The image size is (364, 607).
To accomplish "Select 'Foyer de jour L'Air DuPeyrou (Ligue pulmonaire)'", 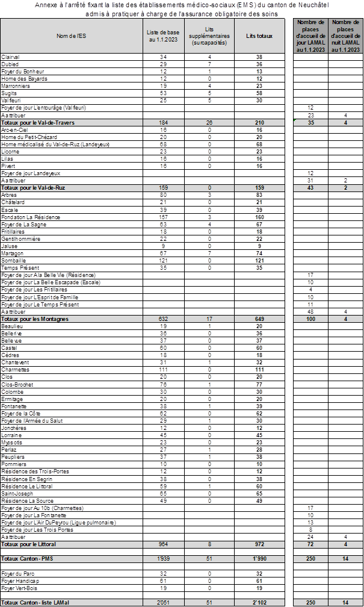I will pos(58,523).
